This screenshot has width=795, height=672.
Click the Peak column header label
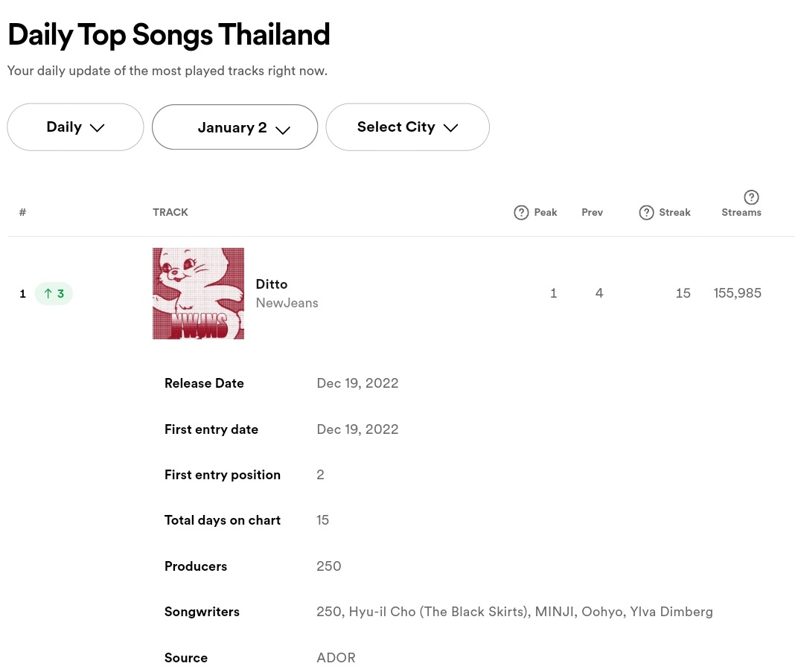pyautogui.click(x=546, y=213)
